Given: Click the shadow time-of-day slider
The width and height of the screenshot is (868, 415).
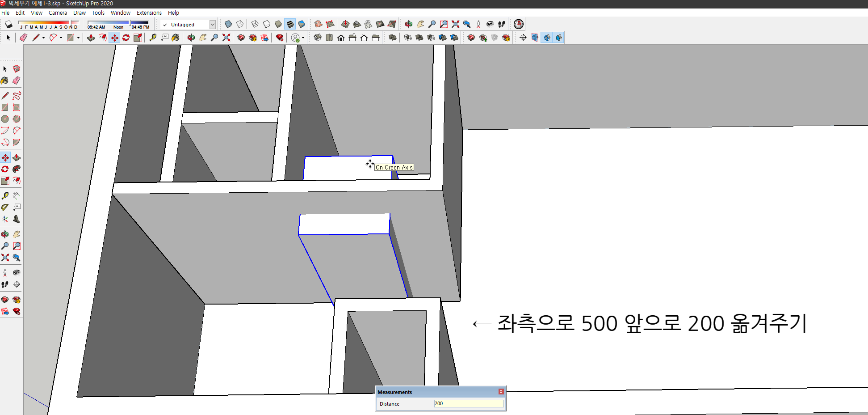Looking at the screenshot, I should point(118,22).
